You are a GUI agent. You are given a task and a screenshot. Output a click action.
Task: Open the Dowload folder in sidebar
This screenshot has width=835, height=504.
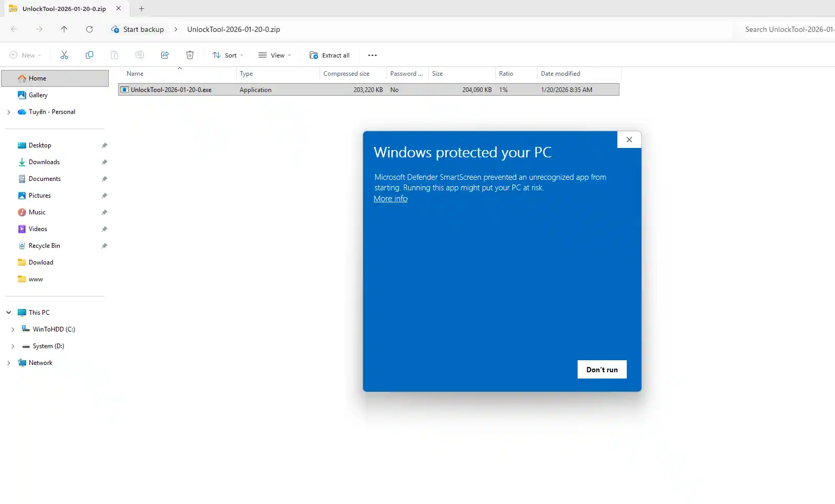41,262
